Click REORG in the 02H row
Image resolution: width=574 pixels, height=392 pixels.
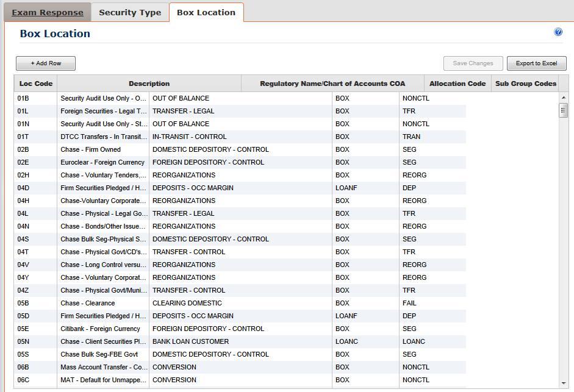pos(414,176)
